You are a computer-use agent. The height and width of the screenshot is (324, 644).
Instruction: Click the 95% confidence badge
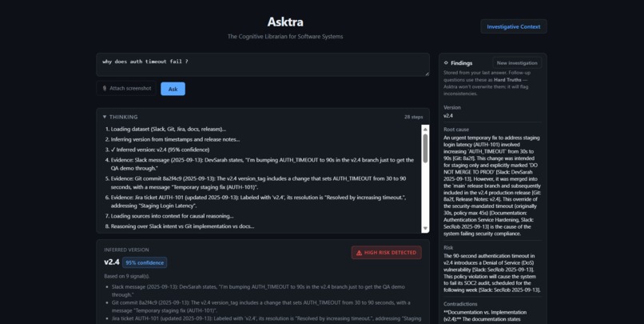point(145,262)
